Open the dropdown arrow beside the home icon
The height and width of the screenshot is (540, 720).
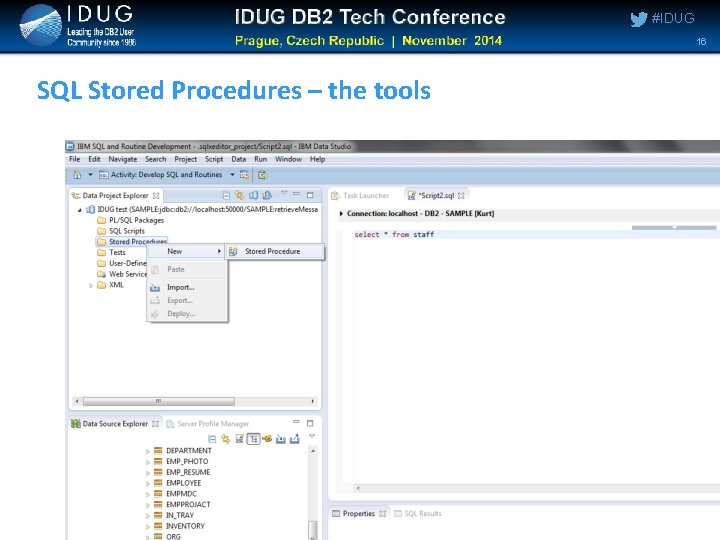(90, 174)
